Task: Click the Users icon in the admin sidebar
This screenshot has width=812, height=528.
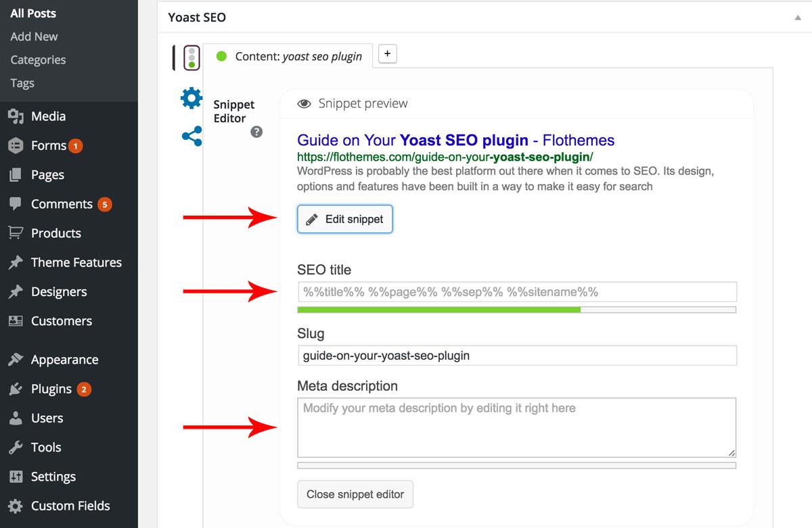Action: tap(16, 418)
